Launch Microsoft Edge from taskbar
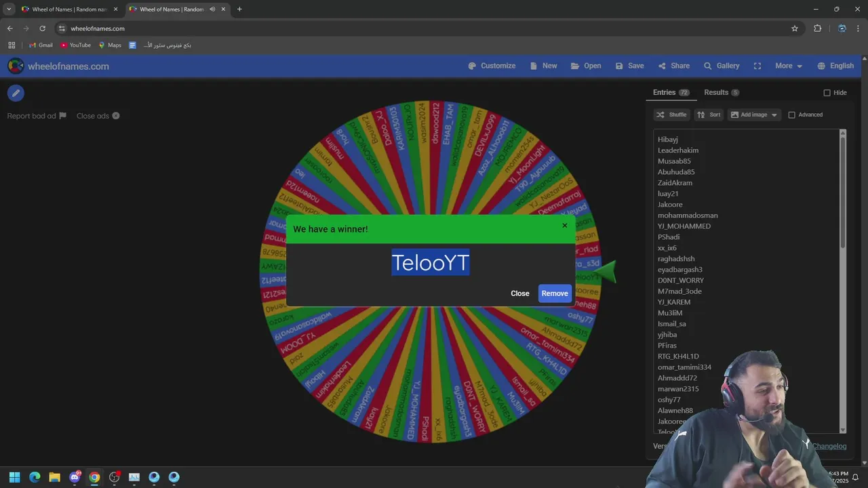This screenshot has height=488, width=868. 35,477
